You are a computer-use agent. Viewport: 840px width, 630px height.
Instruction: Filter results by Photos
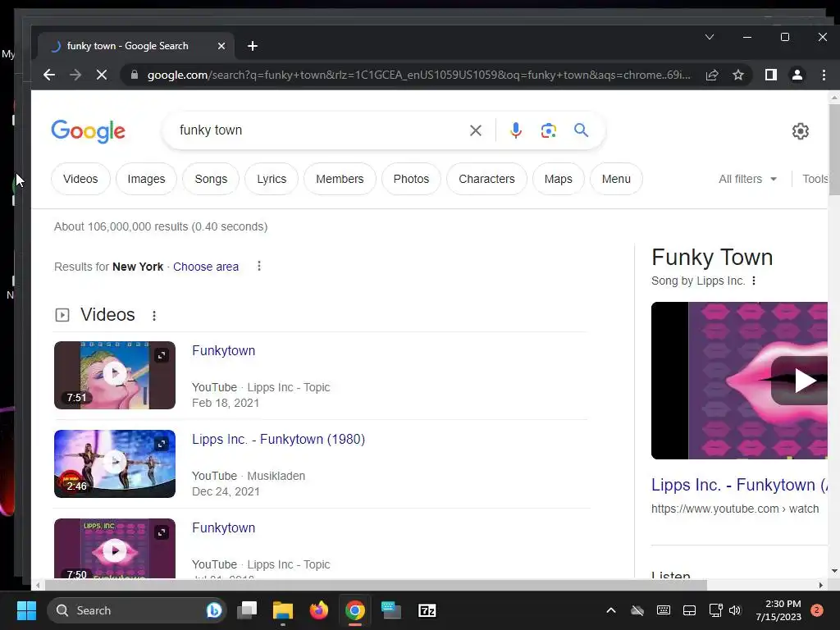(412, 179)
